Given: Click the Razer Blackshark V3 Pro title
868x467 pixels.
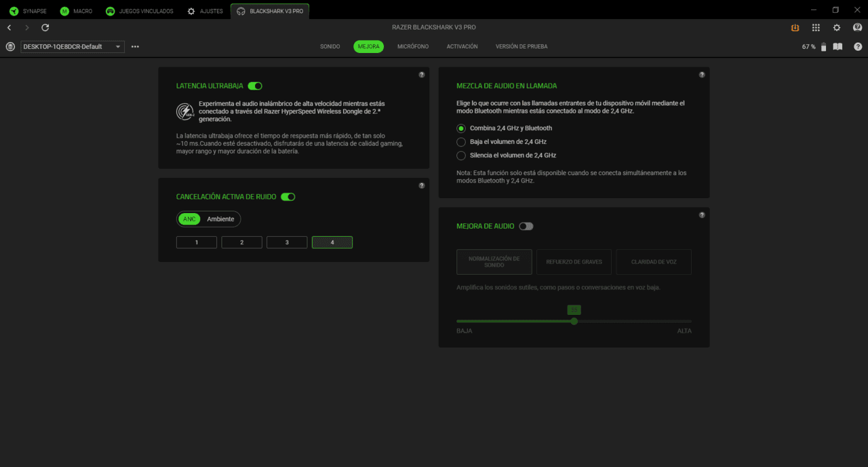Looking at the screenshot, I should (x=434, y=27).
